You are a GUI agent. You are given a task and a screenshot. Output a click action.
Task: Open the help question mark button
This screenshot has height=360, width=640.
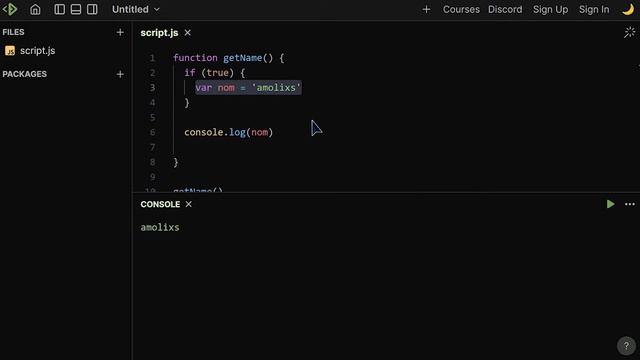626,346
